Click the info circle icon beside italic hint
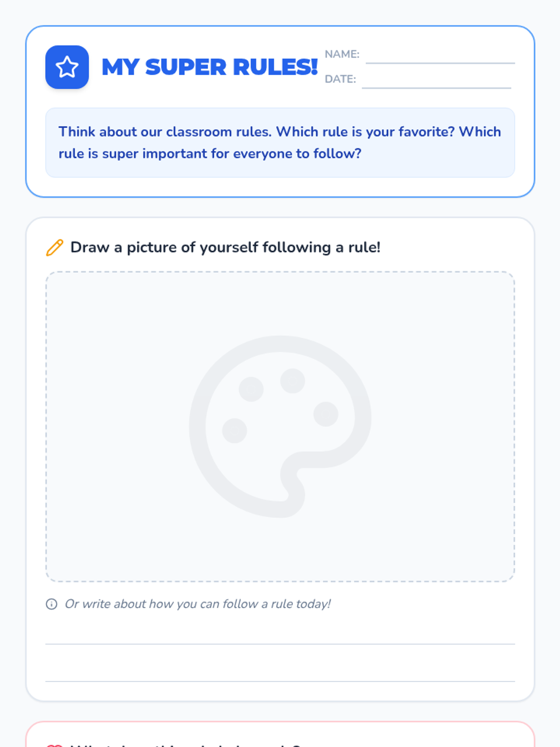560x747 pixels. tap(51, 604)
